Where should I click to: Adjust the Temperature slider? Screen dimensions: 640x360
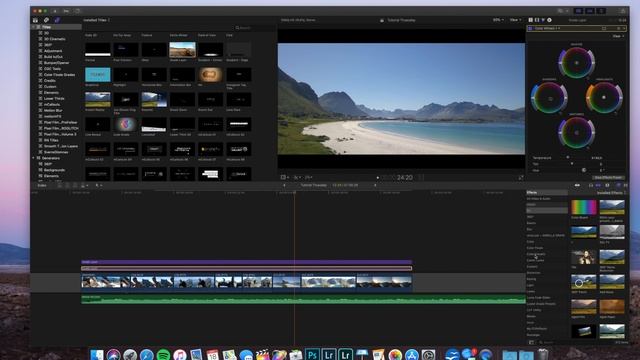pyautogui.click(x=568, y=158)
